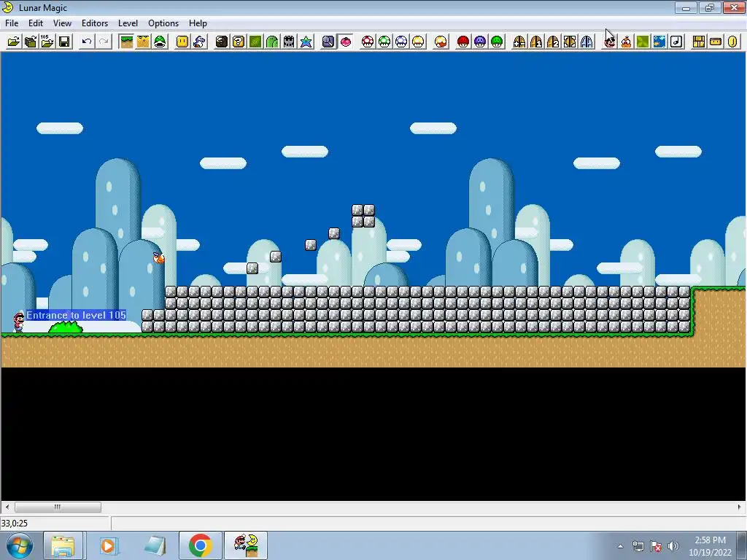Image resolution: width=747 pixels, height=560 pixels.
Task: Open the Options menu
Action: click(163, 23)
